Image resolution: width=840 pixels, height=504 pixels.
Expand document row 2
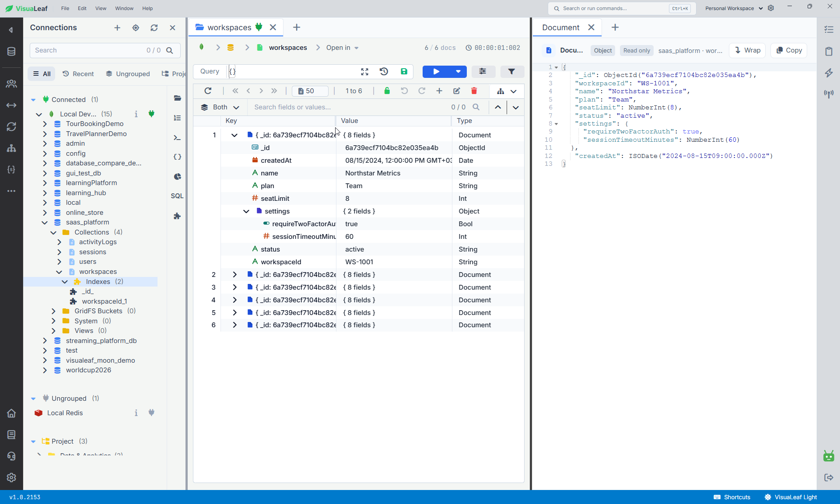pos(234,275)
